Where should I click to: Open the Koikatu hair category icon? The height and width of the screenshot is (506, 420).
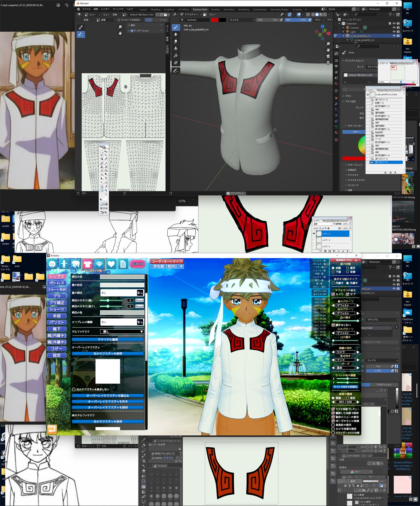76,264
